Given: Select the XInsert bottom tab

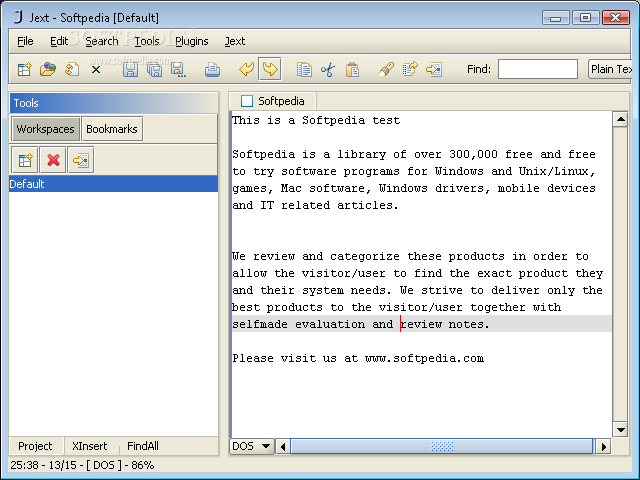Looking at the screenshot, I should [x=89, y=446].
